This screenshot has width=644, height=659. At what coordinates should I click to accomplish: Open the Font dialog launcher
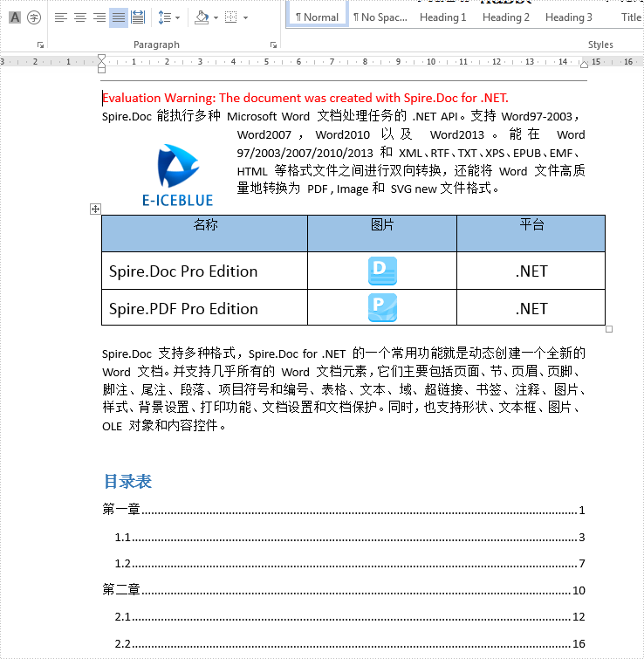pyautogui.click(x=40, y=45)
